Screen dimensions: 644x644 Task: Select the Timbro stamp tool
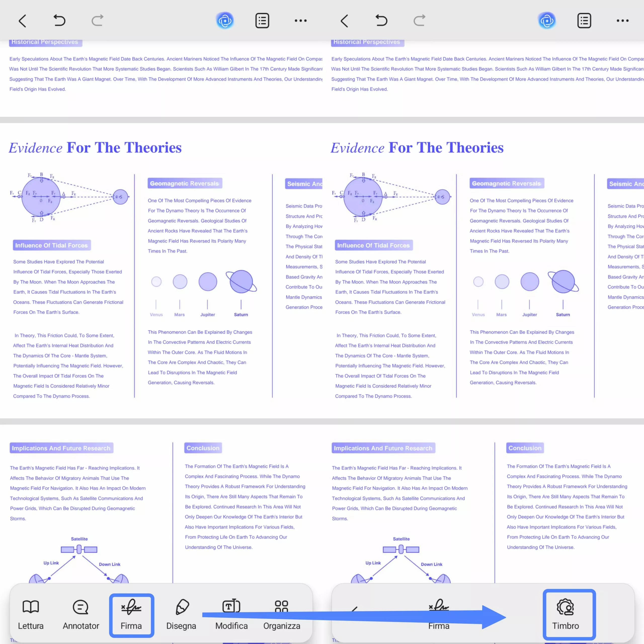pos(566,615)
